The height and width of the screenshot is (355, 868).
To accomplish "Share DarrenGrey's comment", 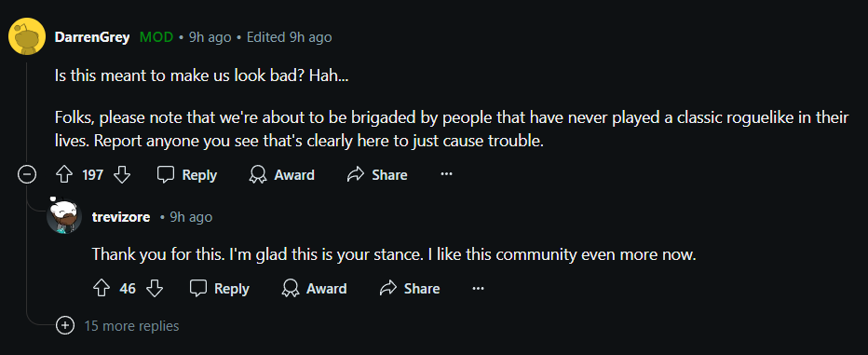I will coord(377,175).
